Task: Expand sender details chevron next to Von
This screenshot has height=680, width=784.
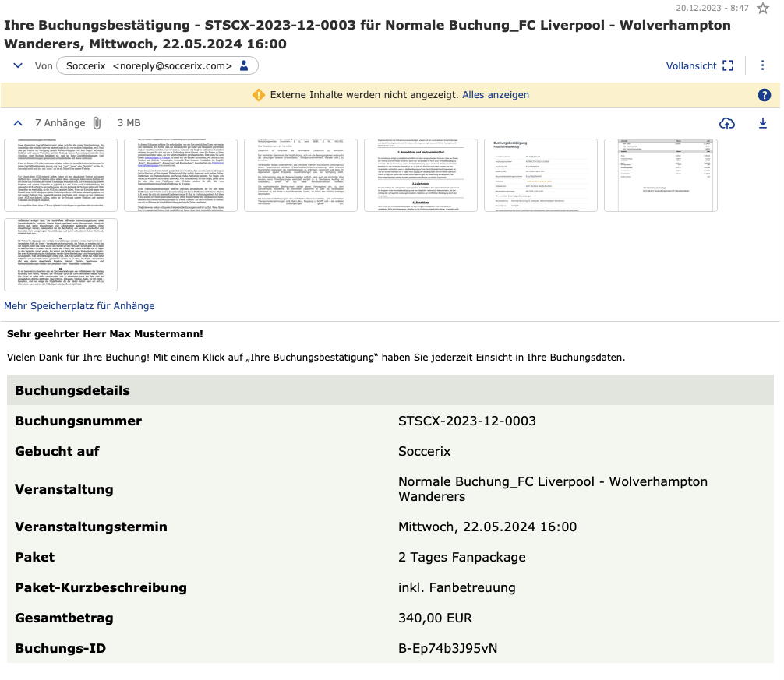Action: [x=18, y=65]
